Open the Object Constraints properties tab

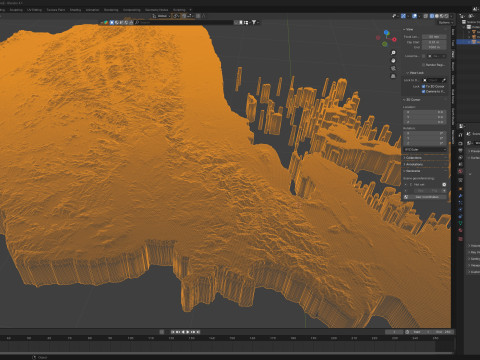(x=460, y=216)
